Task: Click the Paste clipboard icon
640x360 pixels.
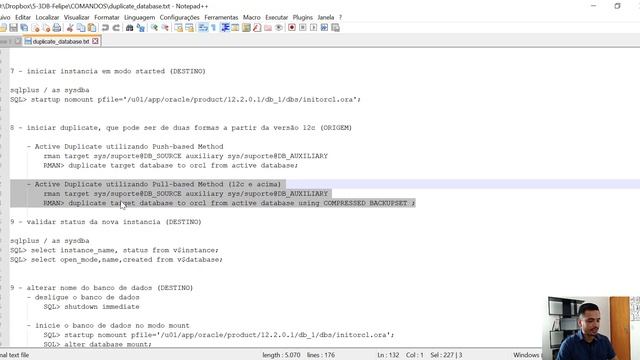Action: click(92, 28)
